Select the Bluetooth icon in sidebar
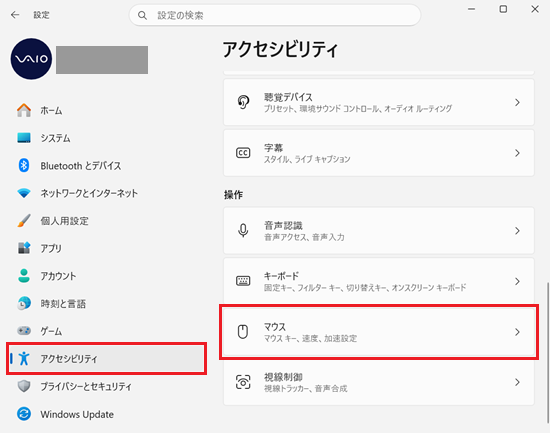550x433 pixels. (24, 165)
